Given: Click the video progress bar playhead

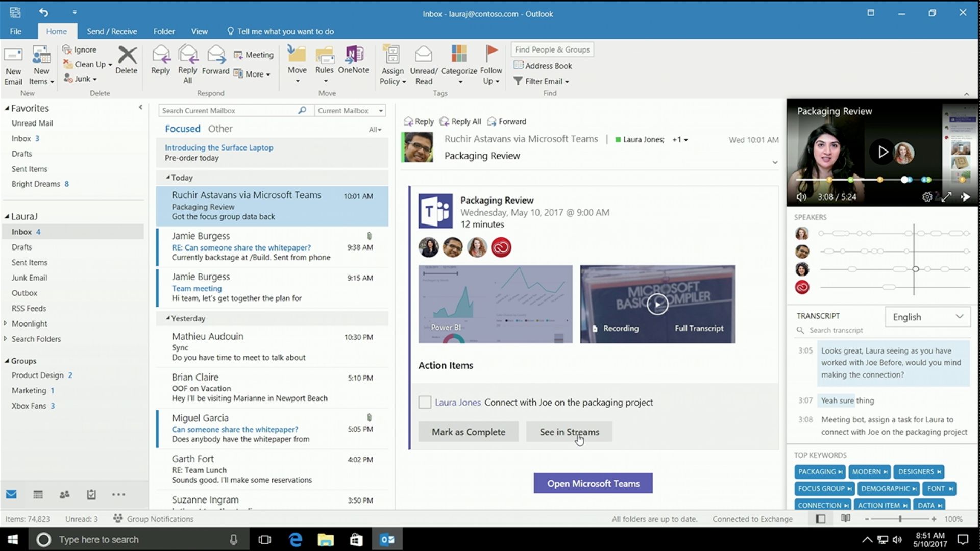Looking at the screenshot, I should 904,180.
